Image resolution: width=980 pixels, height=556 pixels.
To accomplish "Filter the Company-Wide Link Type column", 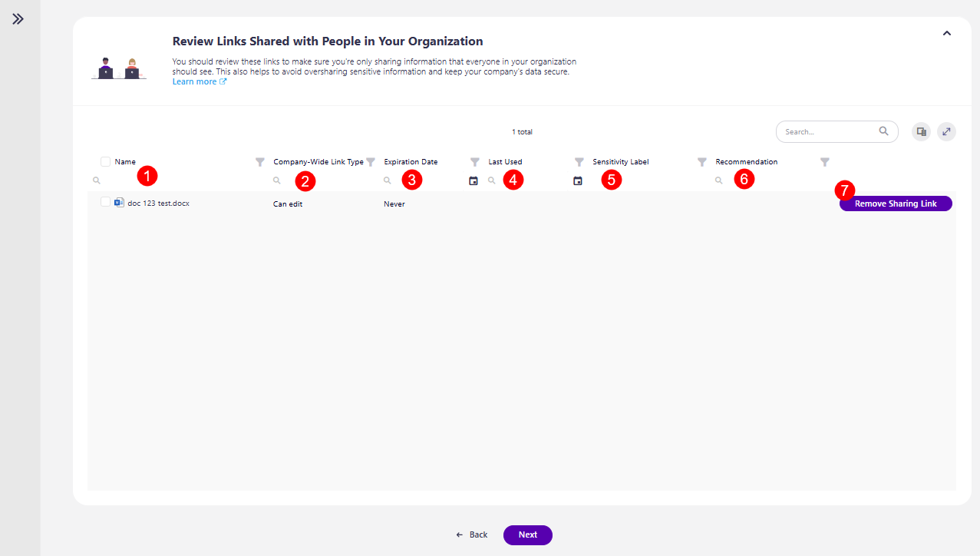I will pyautogui.click(x=370, y=161).
